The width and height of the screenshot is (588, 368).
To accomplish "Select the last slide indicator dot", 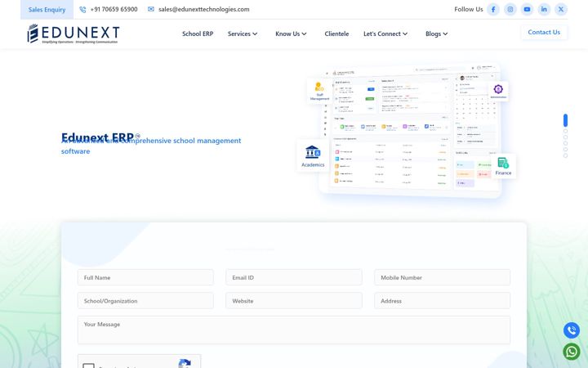I will [x=565, y=155].
